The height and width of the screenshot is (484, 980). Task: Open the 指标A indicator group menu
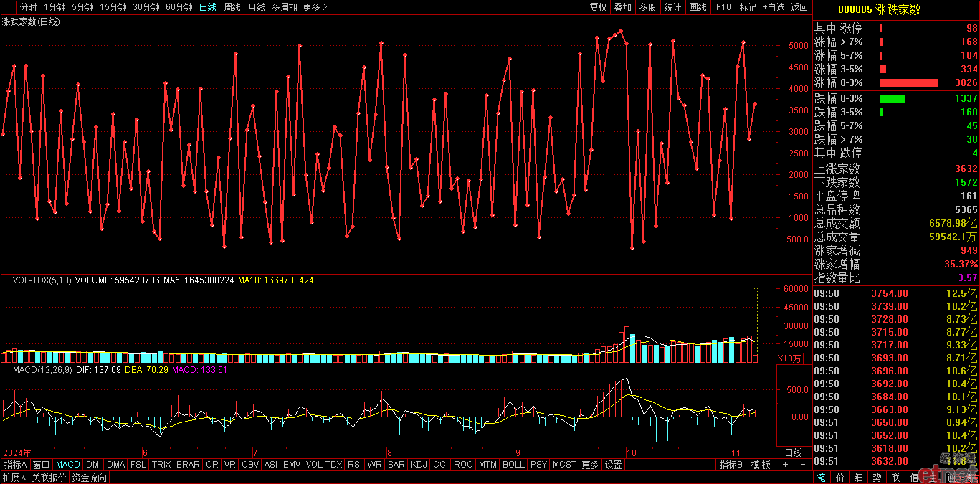coord(16,465)
